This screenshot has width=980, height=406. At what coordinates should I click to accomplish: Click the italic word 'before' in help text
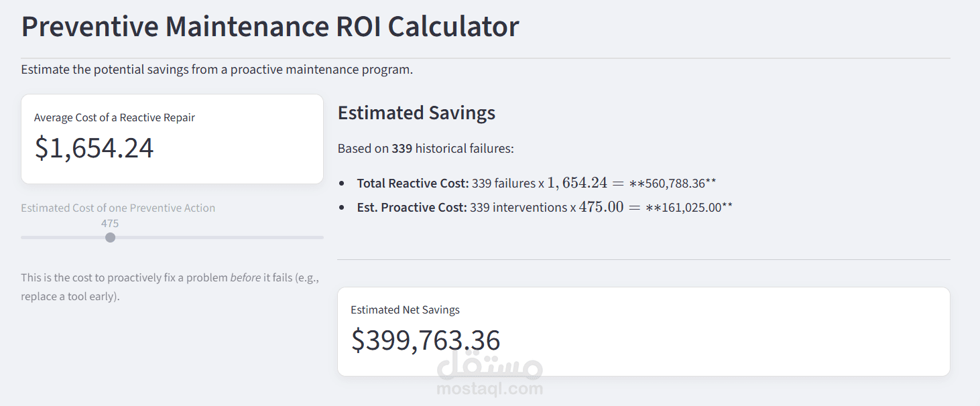click(x=245, y=277)
